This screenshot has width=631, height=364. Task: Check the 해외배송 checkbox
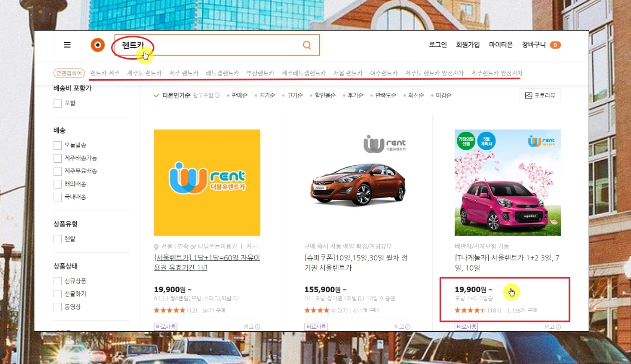57,184
